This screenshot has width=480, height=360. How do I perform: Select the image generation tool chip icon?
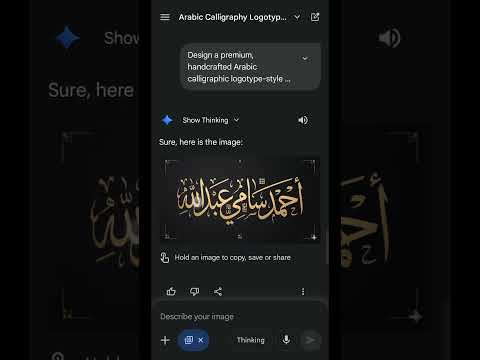coord(188,340)
